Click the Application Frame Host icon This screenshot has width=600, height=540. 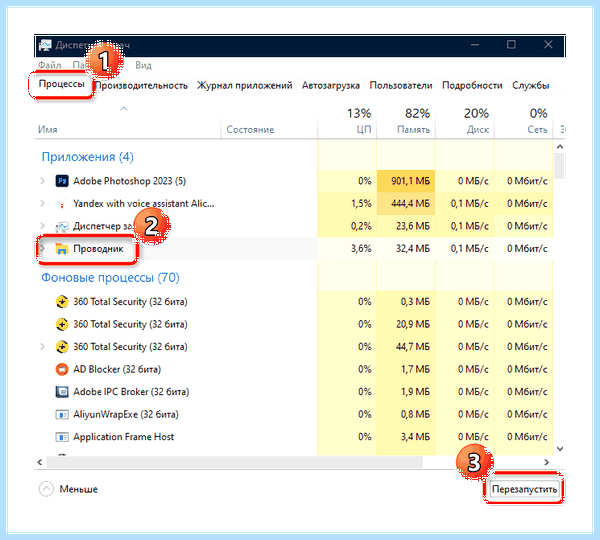point(62,437)
